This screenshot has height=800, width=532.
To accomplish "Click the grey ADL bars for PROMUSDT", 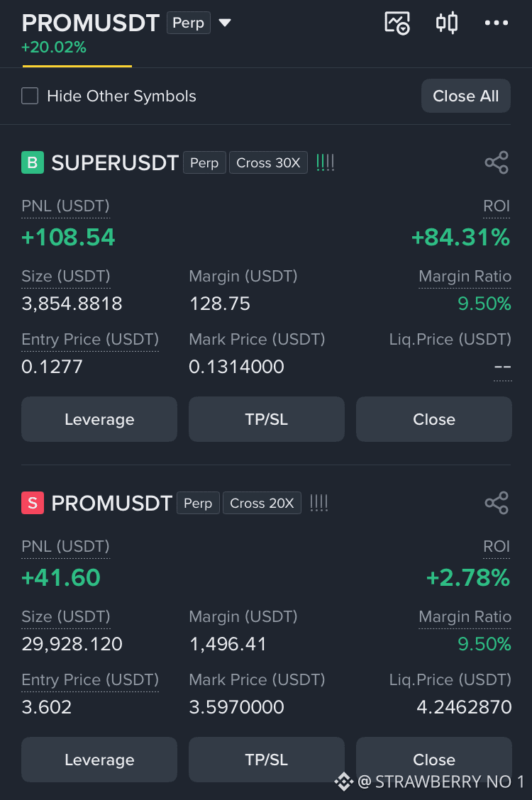I will click(318, 503).
